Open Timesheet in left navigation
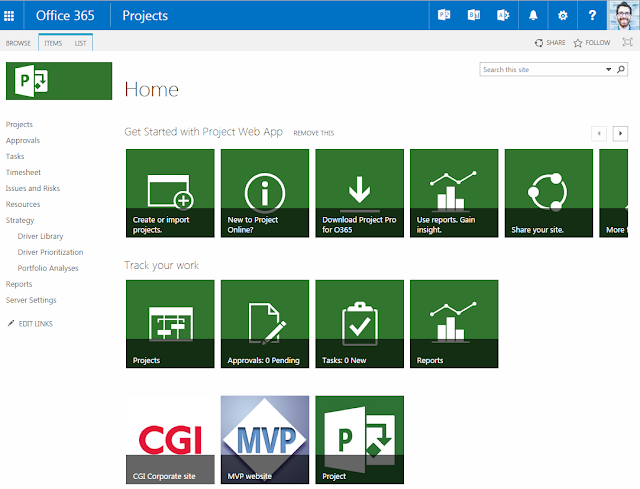The image size is (640, 489). point(23,172)
